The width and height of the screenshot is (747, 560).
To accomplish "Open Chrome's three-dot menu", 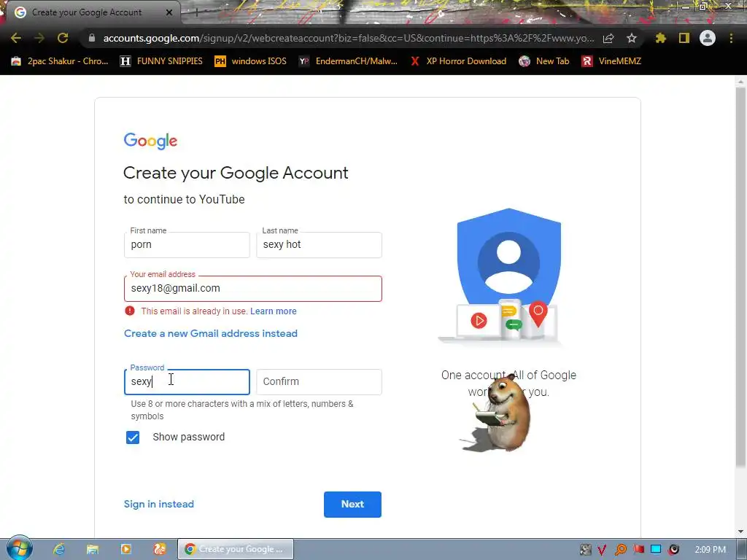I will click(x=731, y=38).
